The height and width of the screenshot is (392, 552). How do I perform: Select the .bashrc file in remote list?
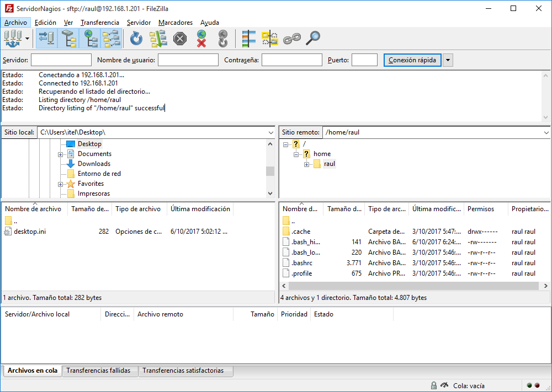pos(302,264)
